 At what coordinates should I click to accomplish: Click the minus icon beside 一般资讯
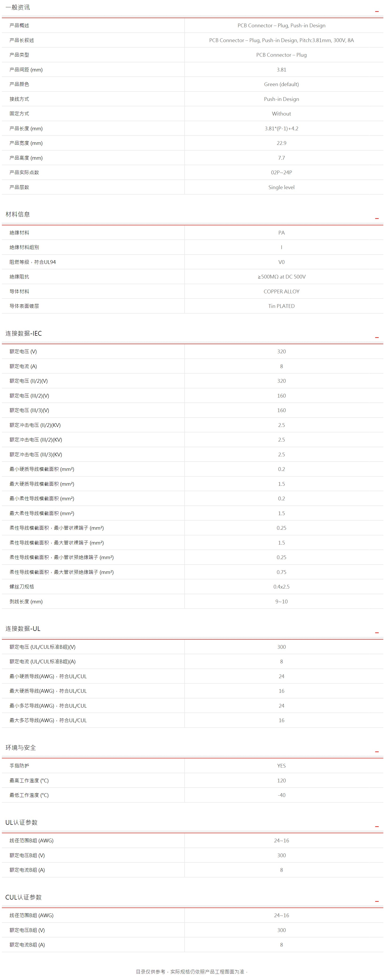click(x=377, y=12)
